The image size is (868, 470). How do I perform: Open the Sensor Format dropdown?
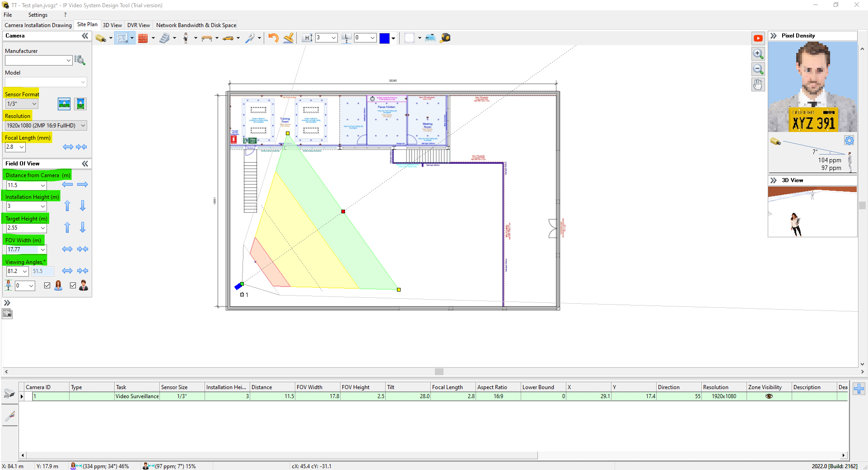click(x=34, y=103)
